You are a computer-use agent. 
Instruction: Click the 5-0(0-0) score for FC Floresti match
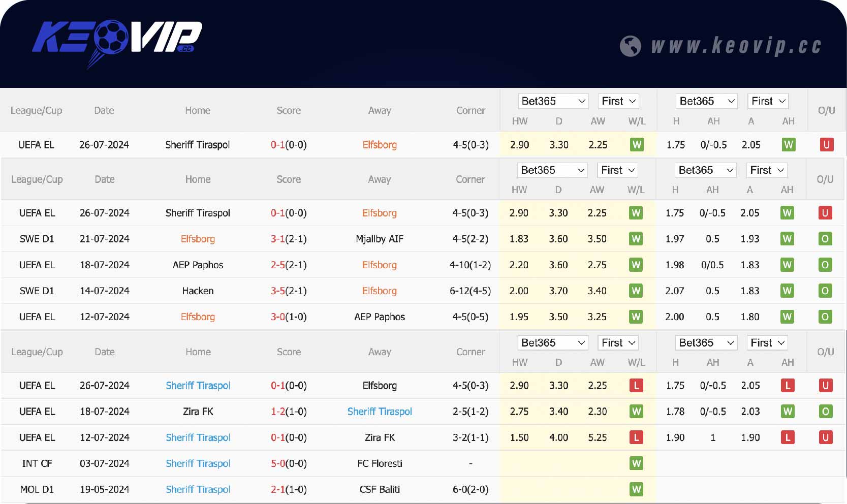coord(289,463)
